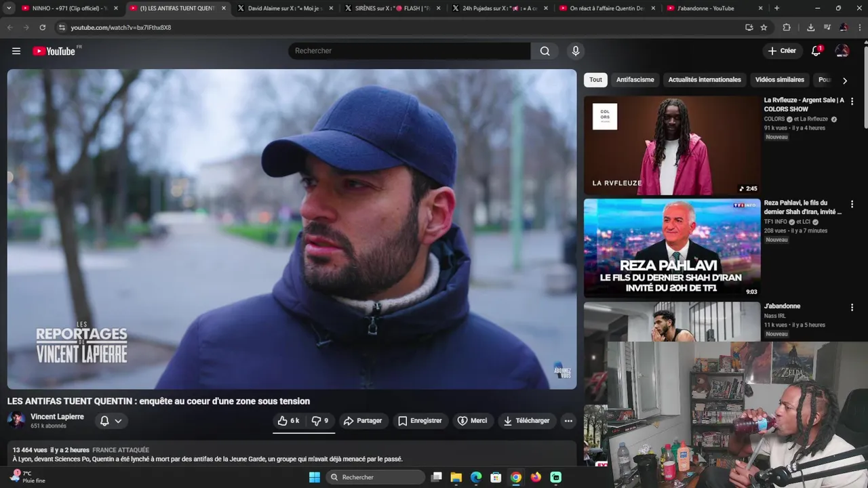Show more filter chips with the arrow
The width and height of the screenshot is (868, 488).
[844, 80]
